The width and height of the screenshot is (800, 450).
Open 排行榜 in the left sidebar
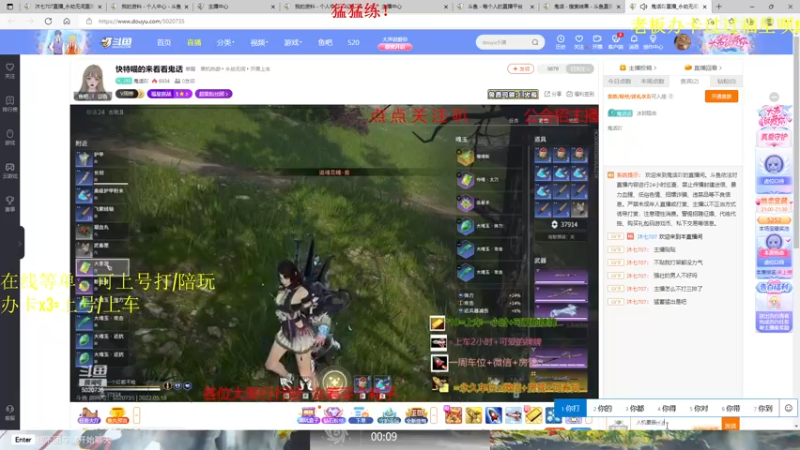pos(10,104)
